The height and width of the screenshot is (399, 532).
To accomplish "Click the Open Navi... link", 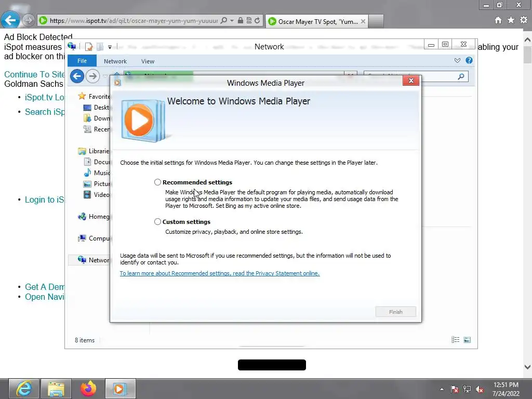I will pos(45,297).
